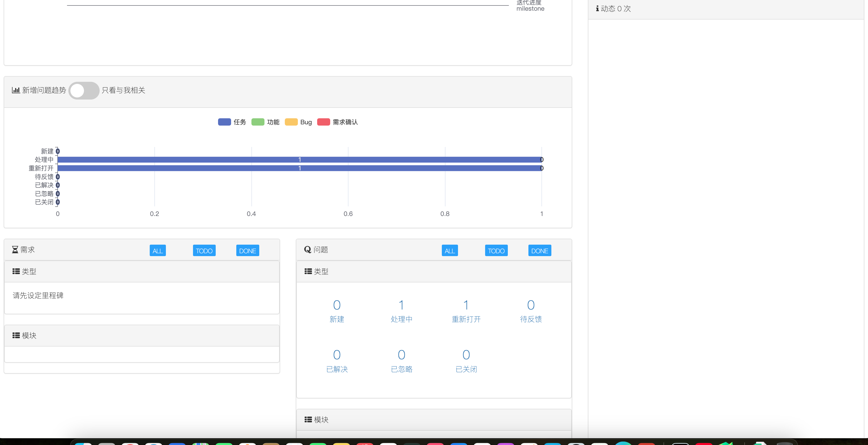Click the list icon of 类型 under 问题
Viewport: 868px width, 445px height.
[308, 271]
